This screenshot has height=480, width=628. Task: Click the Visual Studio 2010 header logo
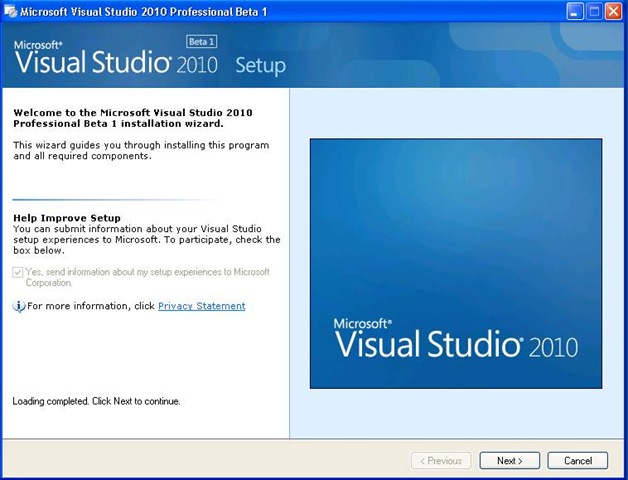pos(116,58)
